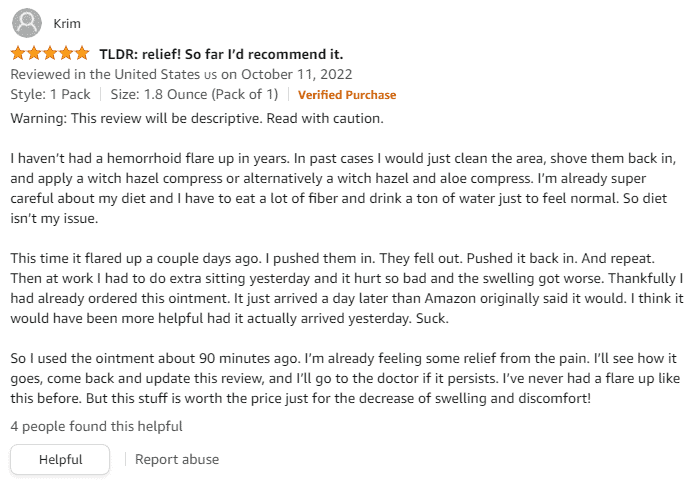Open reviewer name Krim profile
Screen dimensions: 693x486
67,23
